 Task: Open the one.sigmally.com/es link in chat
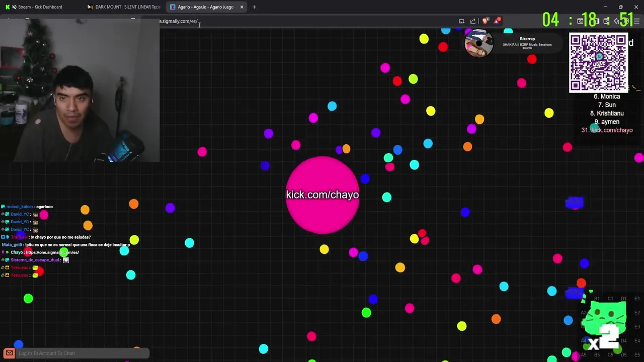pos(52,252)
